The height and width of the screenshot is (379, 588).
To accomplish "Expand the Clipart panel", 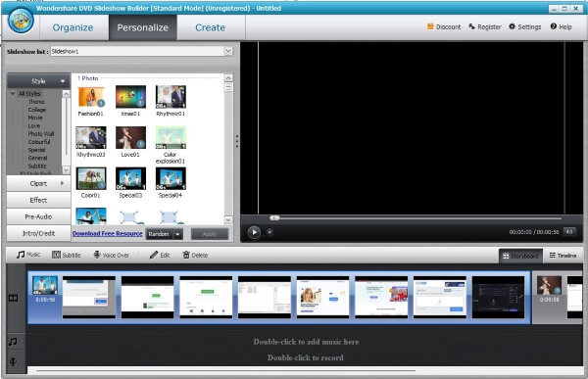I will click(38, 184).
